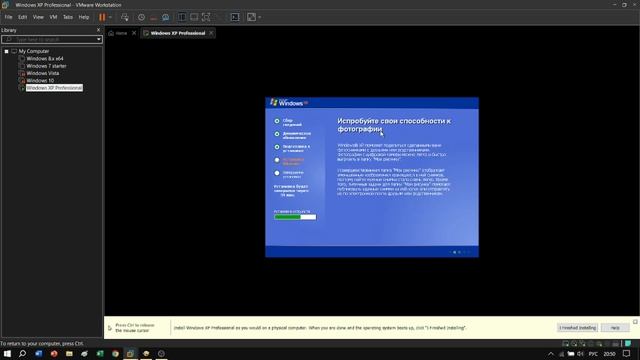Open File Explorer from the taskbar
The height and width of the screenshot is (360, 640).
pos(69,353)
